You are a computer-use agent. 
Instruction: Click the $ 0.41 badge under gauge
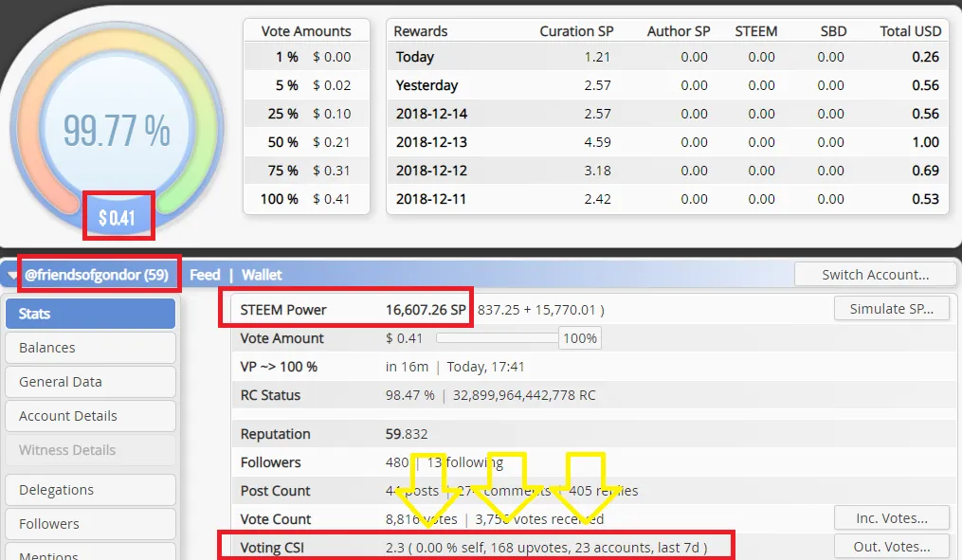117,217
